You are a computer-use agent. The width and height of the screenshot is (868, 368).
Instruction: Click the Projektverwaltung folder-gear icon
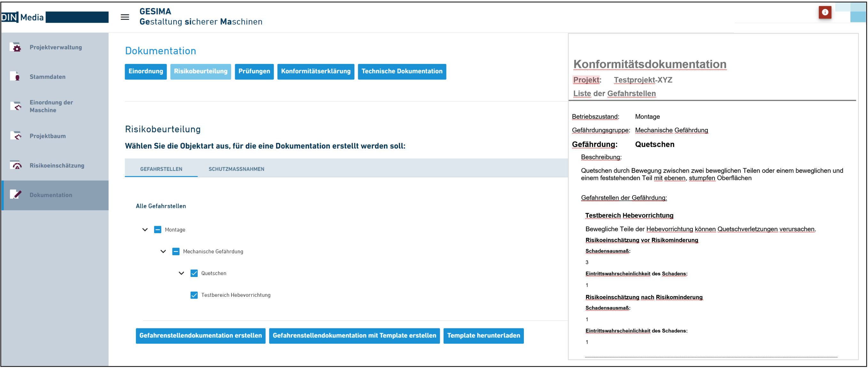15,47
